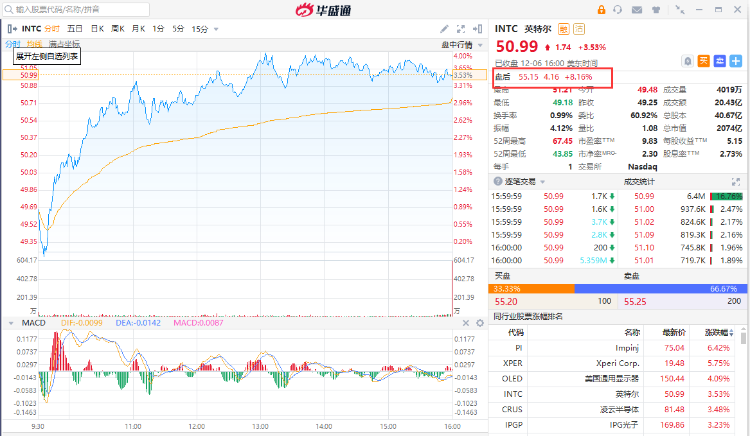Click the green 16.76% volume bar
750x436 pixels.
click(x=726, y=196)
